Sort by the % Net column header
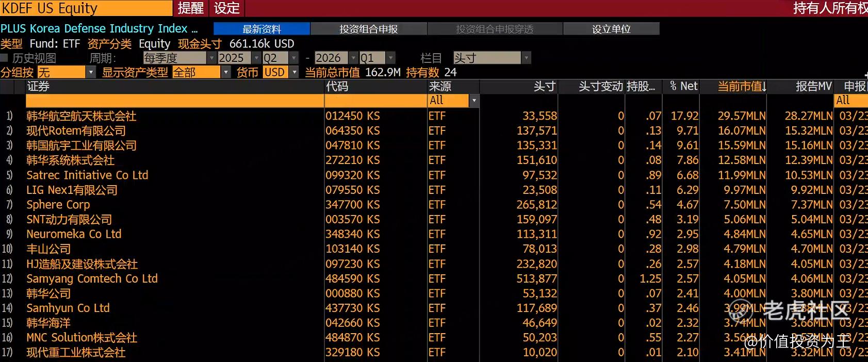Screen dimensions: 868x362 click(x=683, y=86)
